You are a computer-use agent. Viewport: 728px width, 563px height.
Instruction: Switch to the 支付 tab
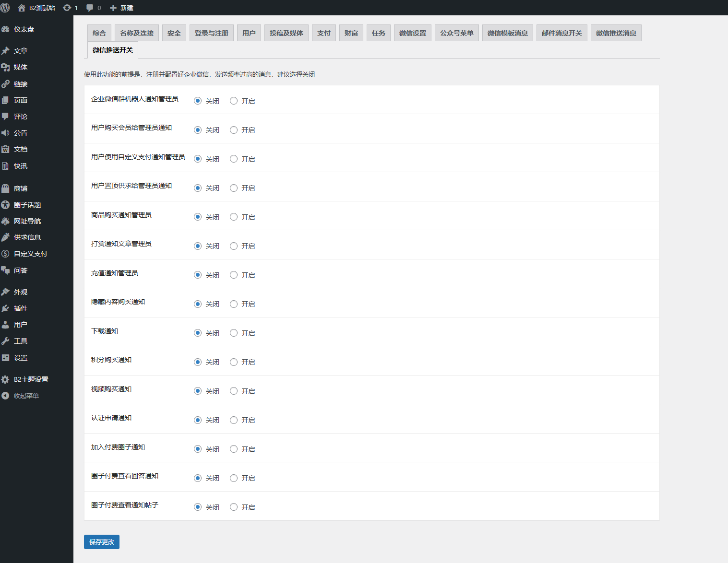point(323,33)
